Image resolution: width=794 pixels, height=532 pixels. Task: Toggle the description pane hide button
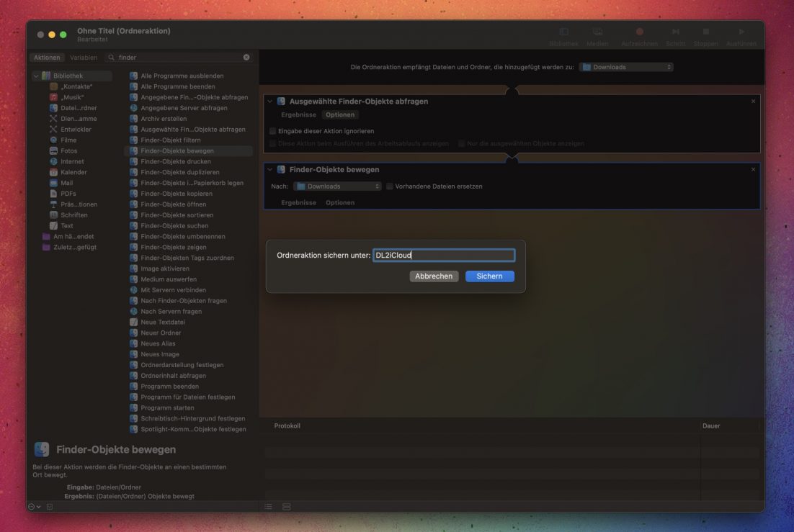[x=50, y=506]
